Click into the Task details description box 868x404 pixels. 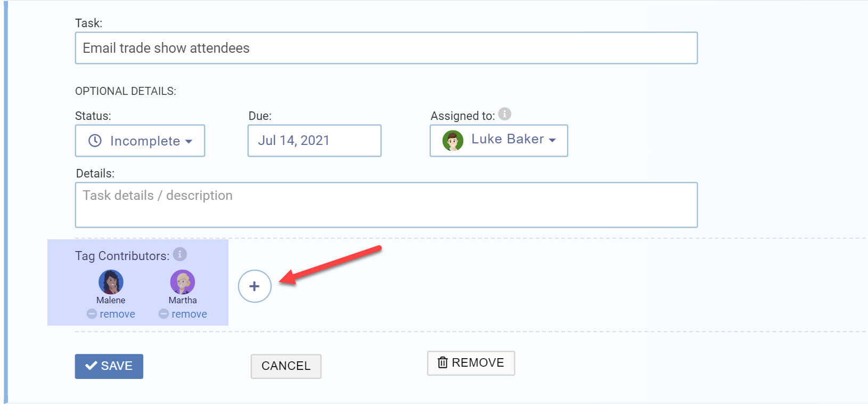pos(386,205)
